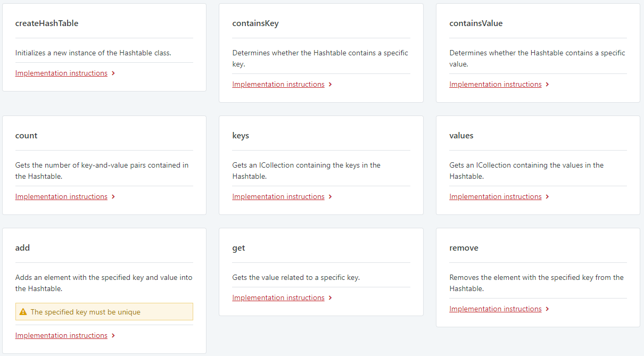Open Implementation instructions for containsKey
The height and width of the screenshot is (356, 644).
(278, 84)
